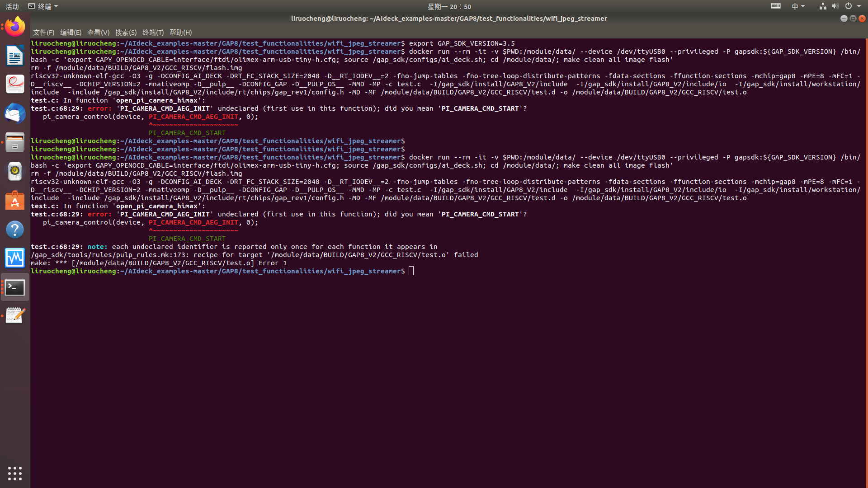Click the 活动 activities button
868x488 pixels.
(x=12, y=6)
